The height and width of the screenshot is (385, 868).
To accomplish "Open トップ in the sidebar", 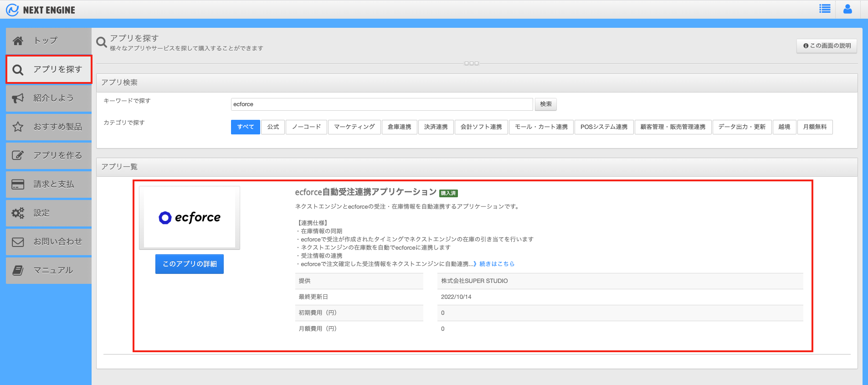I will [49, 41].
